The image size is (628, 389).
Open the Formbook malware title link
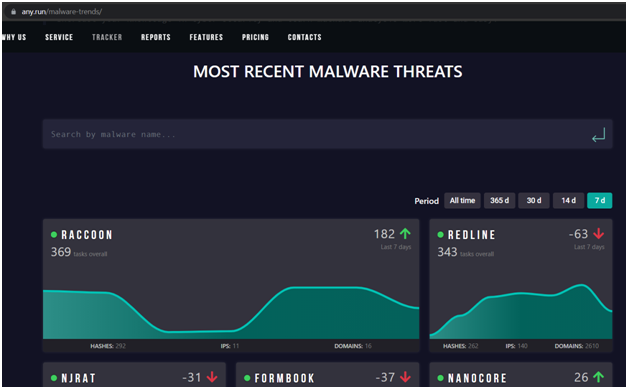284,378
